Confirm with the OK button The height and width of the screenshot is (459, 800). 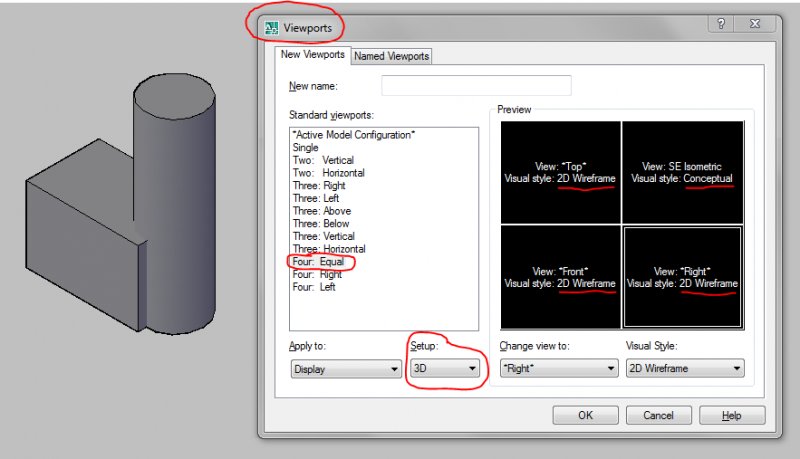(x=586, y=415)
